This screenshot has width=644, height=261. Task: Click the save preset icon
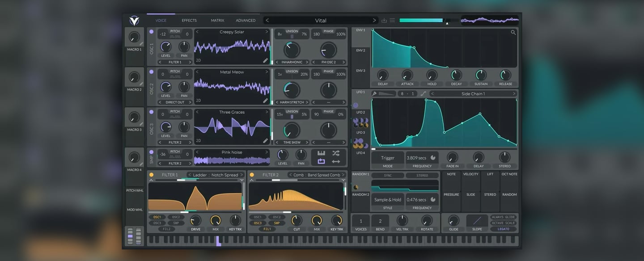(x=384, y=21)
